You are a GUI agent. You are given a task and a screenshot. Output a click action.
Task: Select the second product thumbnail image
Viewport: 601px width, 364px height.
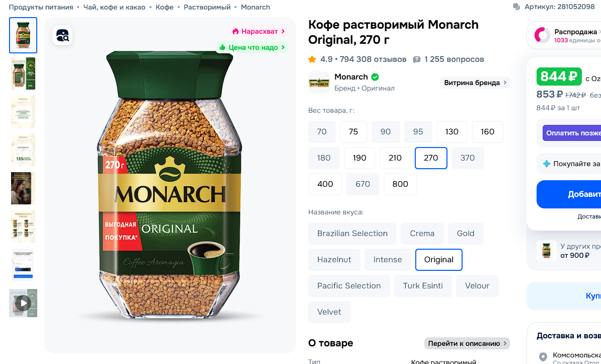tap(23, 74)
